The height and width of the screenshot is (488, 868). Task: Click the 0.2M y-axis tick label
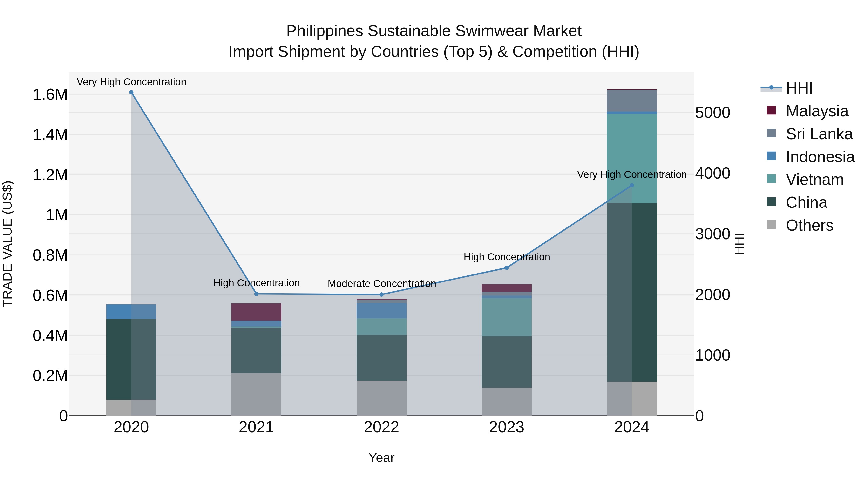[x=50, y=376]
